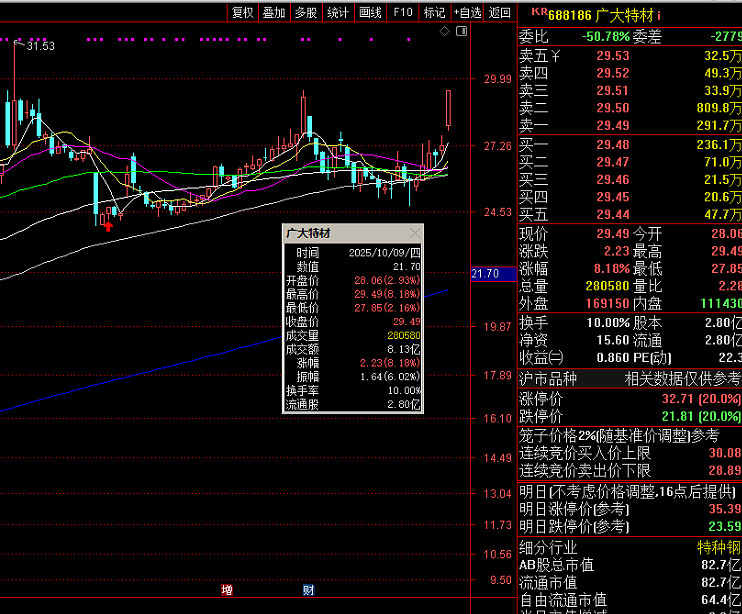Add stock via +自选 button
742x614 pixels.
[467, 13]
